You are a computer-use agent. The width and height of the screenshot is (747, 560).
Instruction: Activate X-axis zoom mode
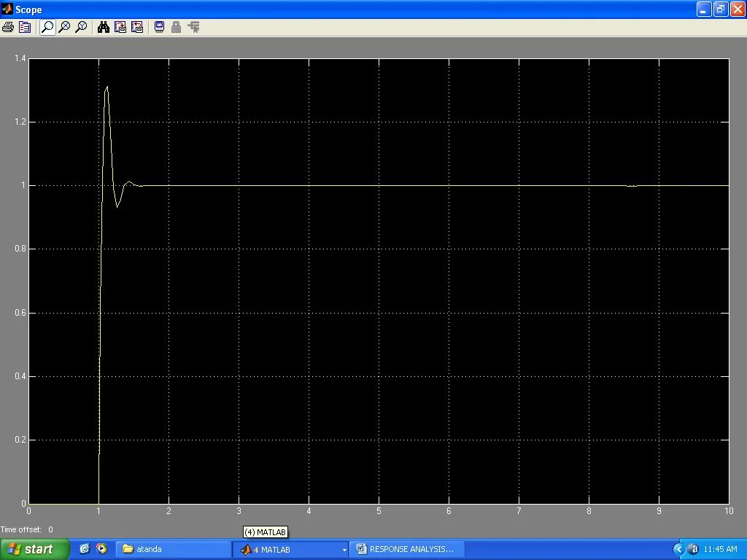64,27
